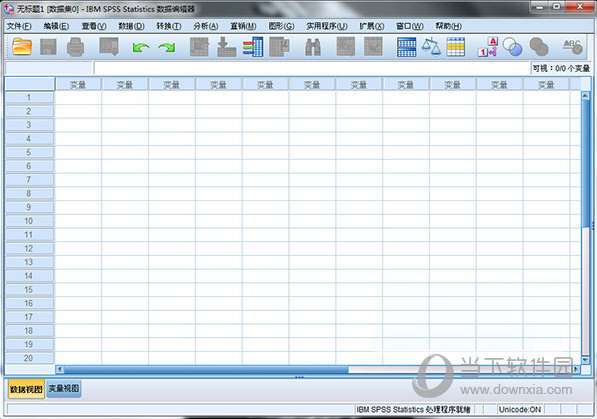Image resolution: width=597 pixels, height=419 pixels.
Task: Click the vertical scrollbar up arrow
Action: (x=586, y=95)
